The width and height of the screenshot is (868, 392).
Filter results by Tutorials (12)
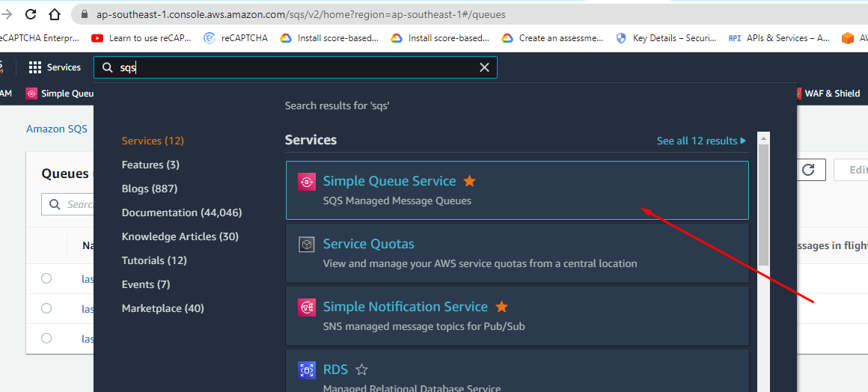point(154,260)
